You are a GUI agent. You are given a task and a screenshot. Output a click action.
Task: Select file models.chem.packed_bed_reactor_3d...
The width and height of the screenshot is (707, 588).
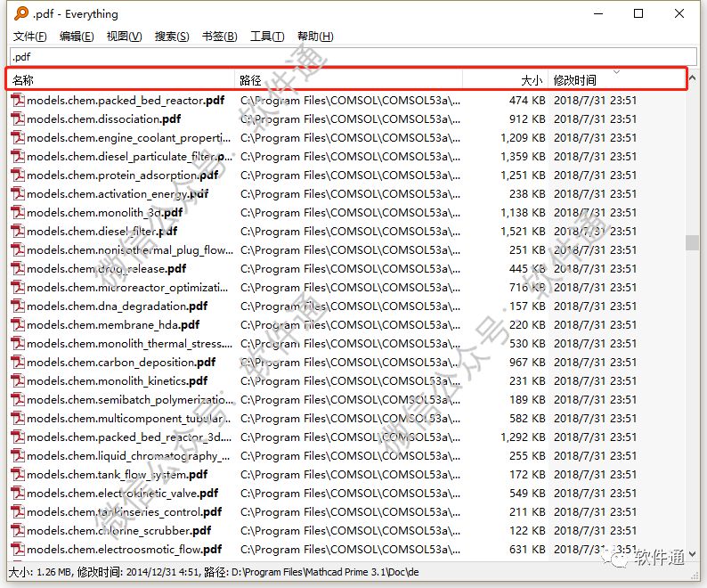click(x=129, y=437)
